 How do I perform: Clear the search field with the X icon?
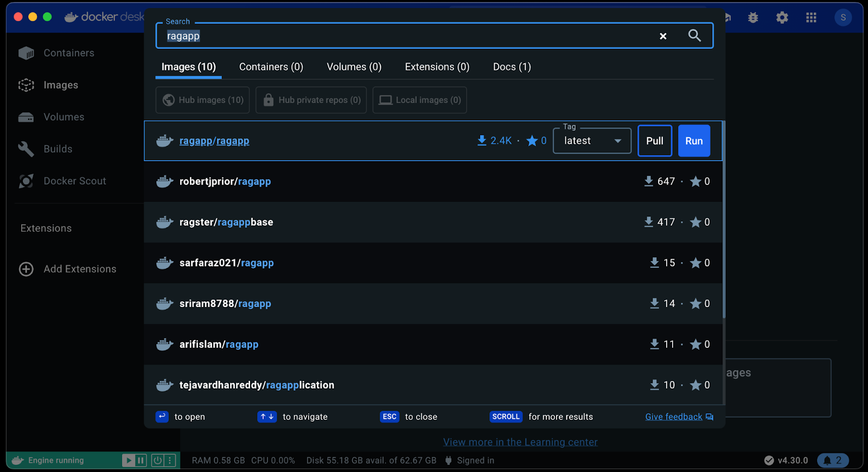pos(663,36)
